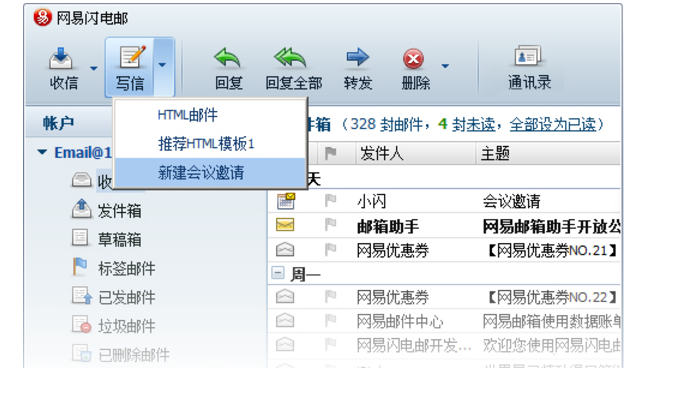Screen dimensions: 698x394
Task: Click the meeting invite icon for 小闪
Action: coord(286,201)
